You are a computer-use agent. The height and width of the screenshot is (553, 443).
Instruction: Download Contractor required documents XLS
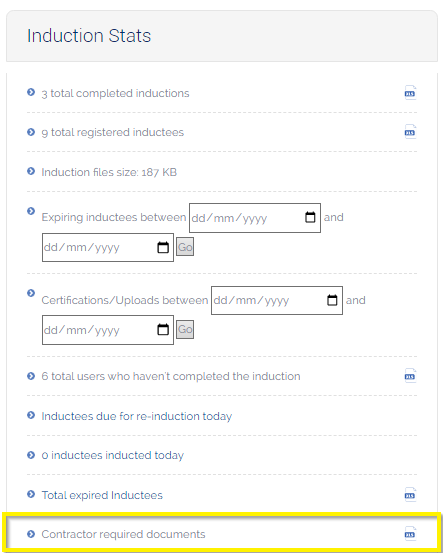pyautogui.click(x=410, y=534)
